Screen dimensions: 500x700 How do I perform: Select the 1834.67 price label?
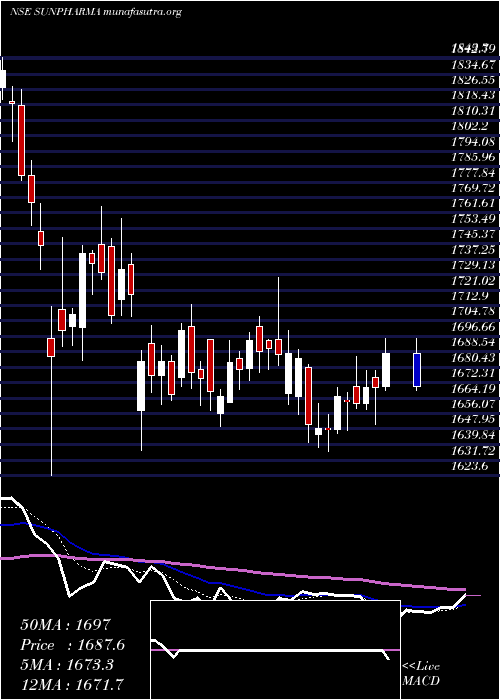tap(473, 65)
